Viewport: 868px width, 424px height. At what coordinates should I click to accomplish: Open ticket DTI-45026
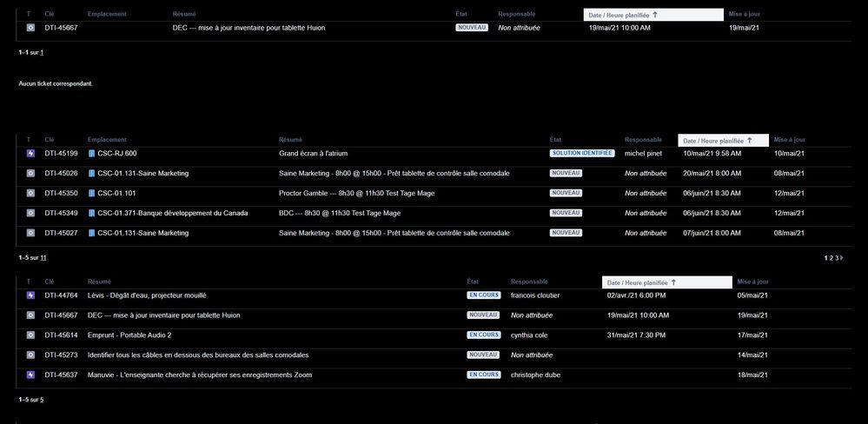point(61,173)
